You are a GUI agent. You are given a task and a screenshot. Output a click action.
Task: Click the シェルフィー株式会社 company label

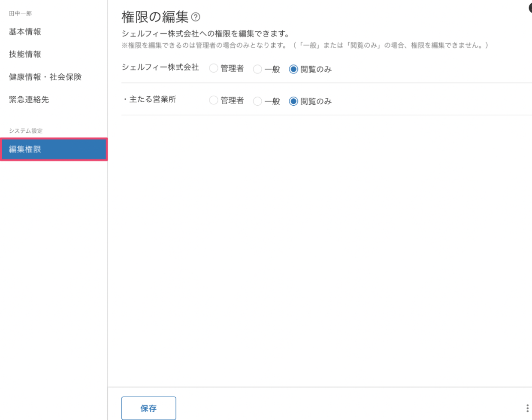[161, 67]
